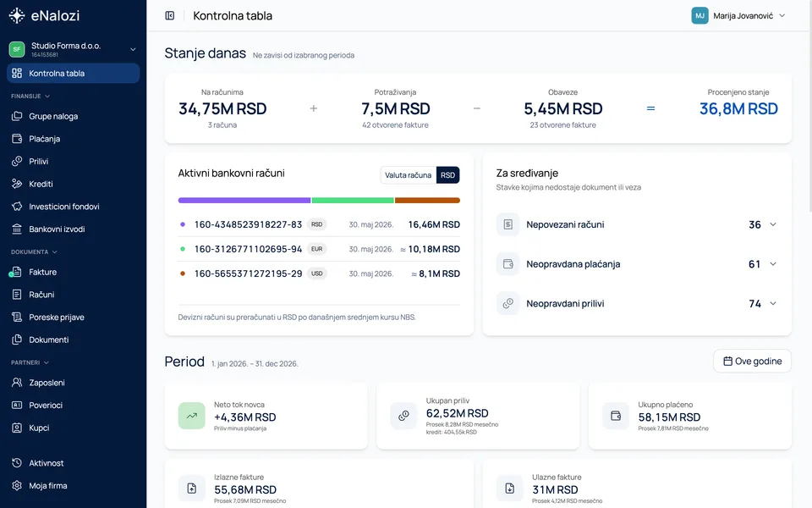Switch display to Valuta računa
This screenshot has height=508, width=812.
pyautogui.click(x=408, y=175)
